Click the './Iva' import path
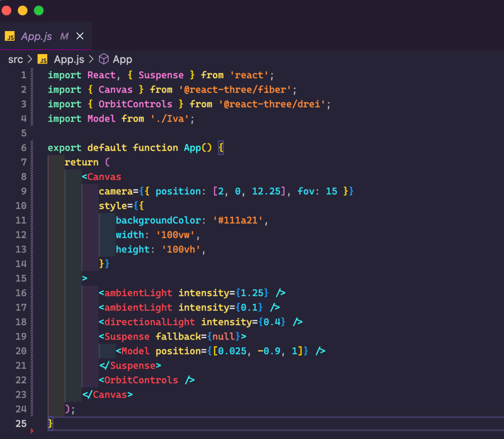This screenshot has width=504, height=439. (x=169, y=119)
